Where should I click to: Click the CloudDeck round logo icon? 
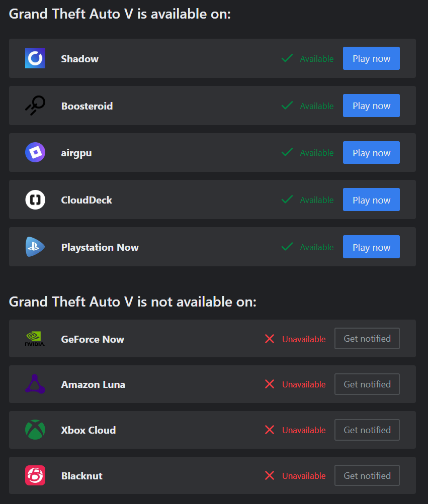(35, 199)
